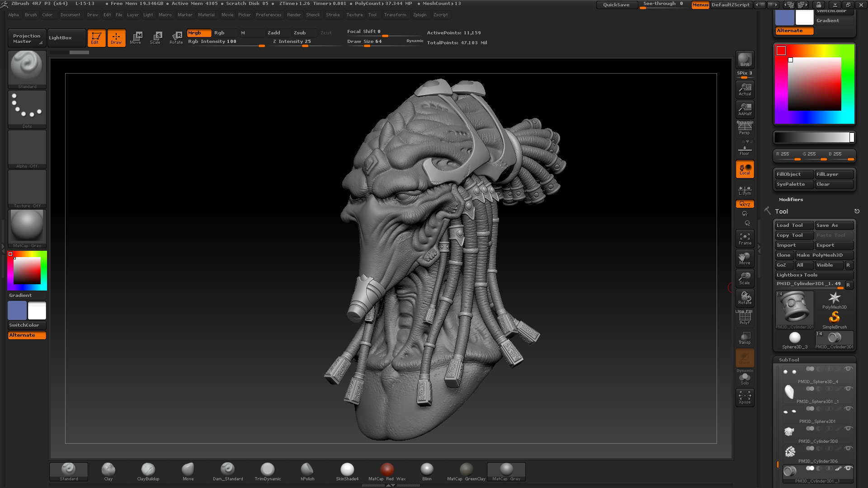Click the Scale view icon in right shelf
This screenshot has width=868, height=488.
(x=745, y=278)
